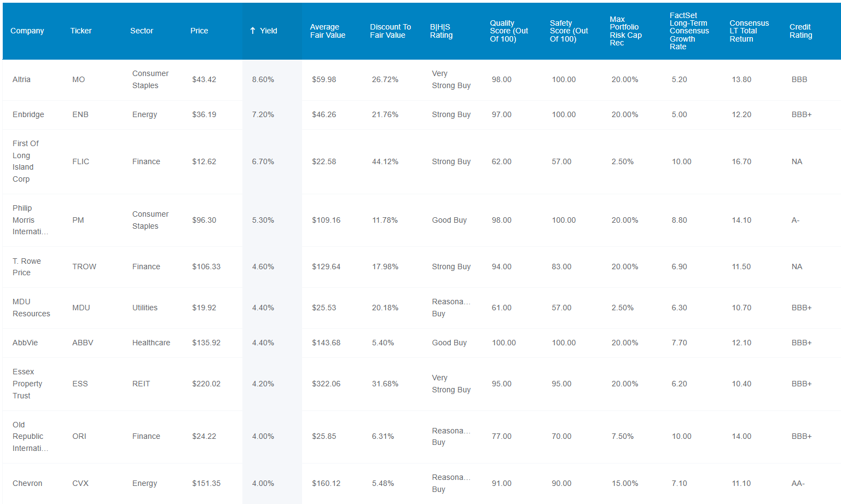Sort by the Company column header
The width and height of the screenshot is (841, 504).
(27, 31)
